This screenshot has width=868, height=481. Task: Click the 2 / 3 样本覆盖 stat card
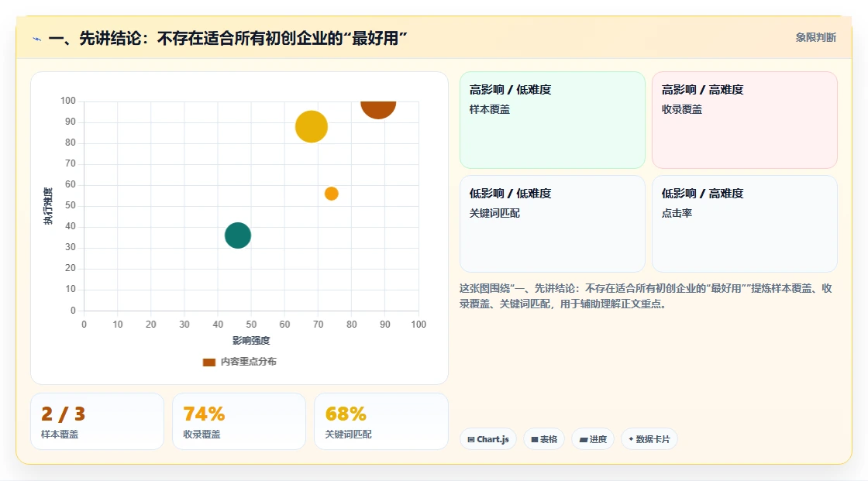(x=98, y=422)
